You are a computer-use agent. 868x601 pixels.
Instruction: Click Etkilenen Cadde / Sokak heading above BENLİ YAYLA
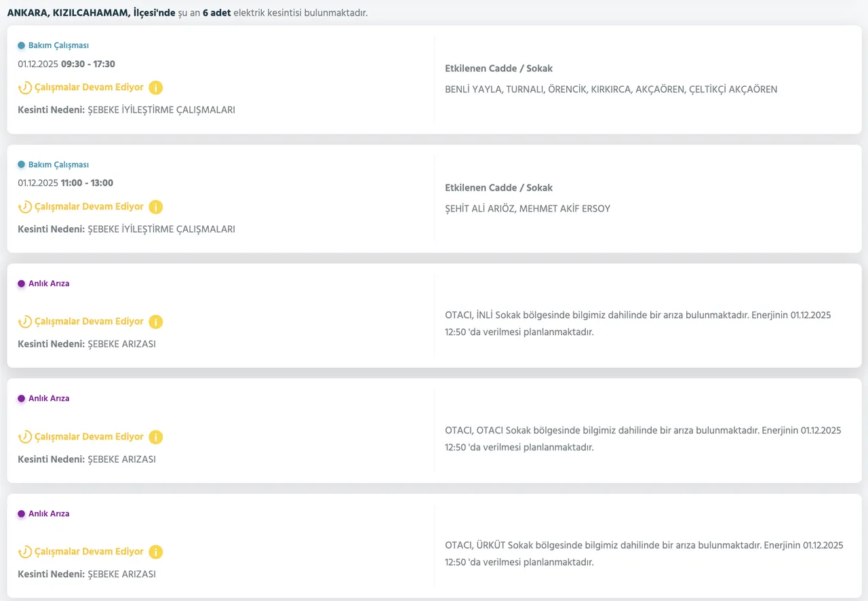point(498,69)
